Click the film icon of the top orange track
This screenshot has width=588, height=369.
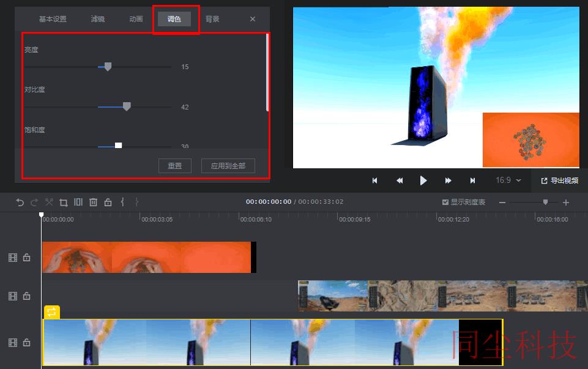[x=13, y=258]
